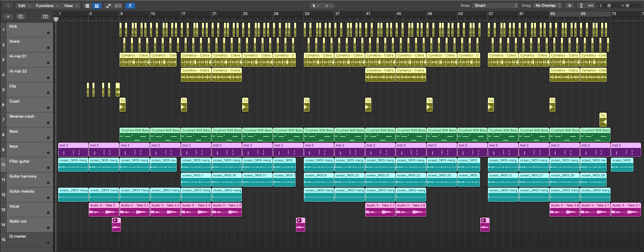This screenshot has height=252, width=644.
Task: Click the crosshair Command-click tool icon
Action: [x=326, y=6]
